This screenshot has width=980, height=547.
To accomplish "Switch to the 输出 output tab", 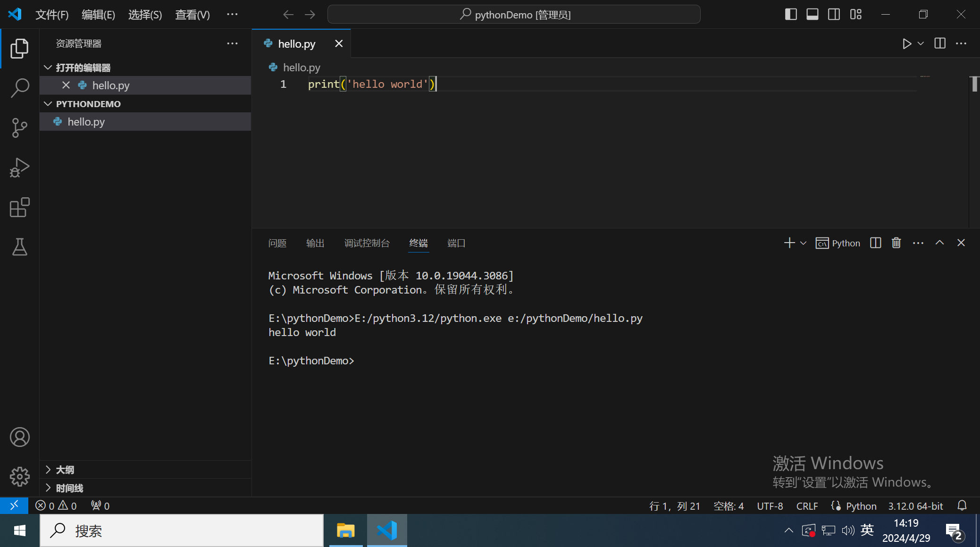I will [315, 243].
